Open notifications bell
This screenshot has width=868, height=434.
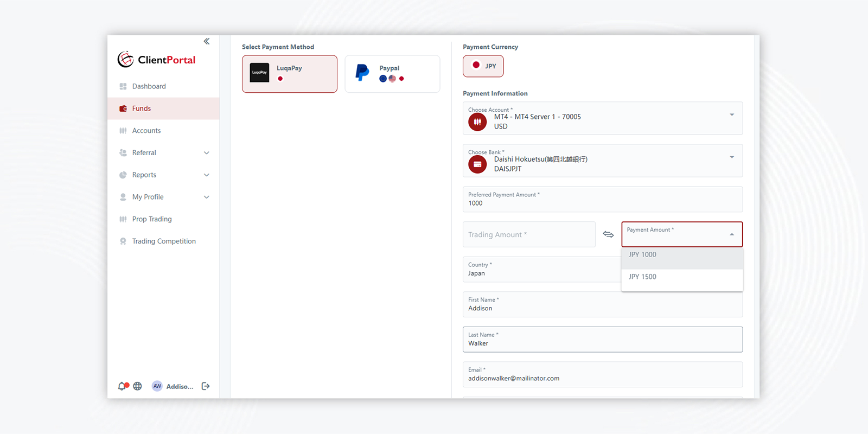(x=123, y=386)
